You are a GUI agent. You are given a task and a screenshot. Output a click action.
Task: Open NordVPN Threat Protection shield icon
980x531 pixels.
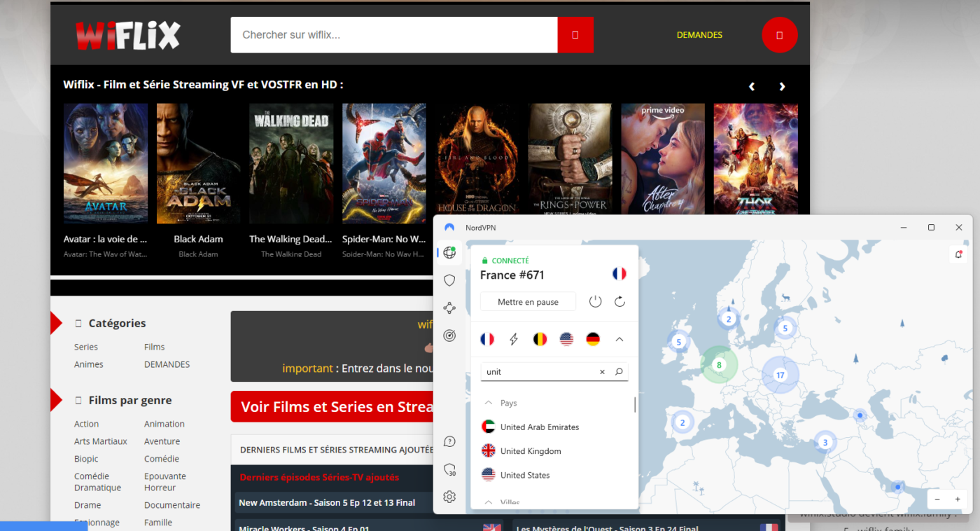click(x=449, y=280)
